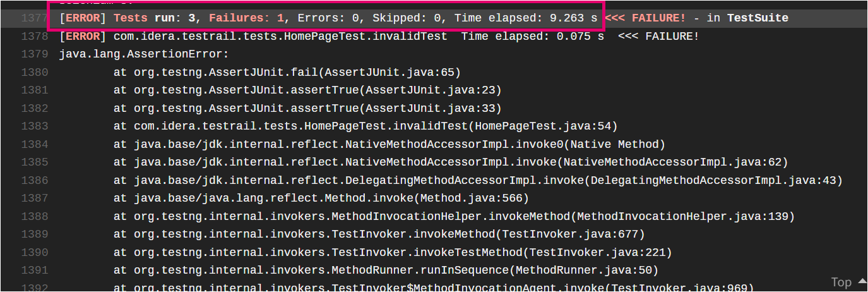This screenshot has height=292, width=868.
Task: Click line number 1391
Action: pyautogui.click(x=34, y=271)
